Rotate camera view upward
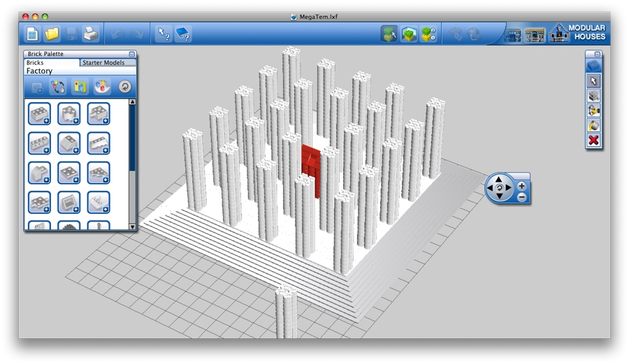This screenshot has width=629, height=364. click(x=498, y=179)
